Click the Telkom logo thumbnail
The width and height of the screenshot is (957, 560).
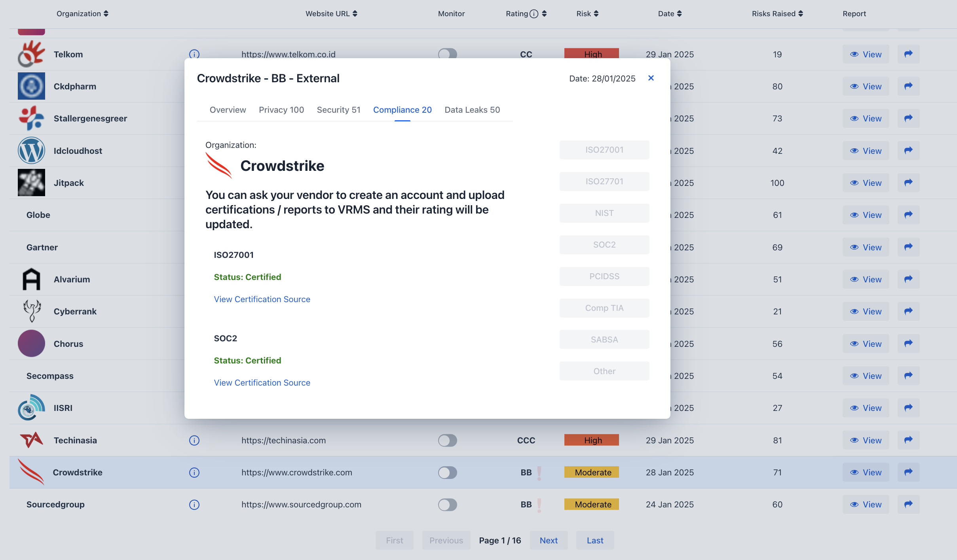click(x=31, y=54)
